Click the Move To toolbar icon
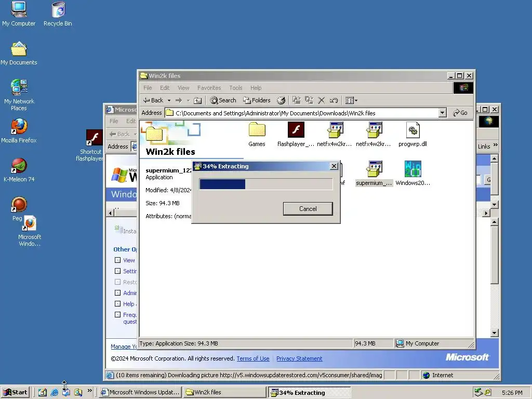This screenshot has height=399, width=532. click(x=297, y=100)
